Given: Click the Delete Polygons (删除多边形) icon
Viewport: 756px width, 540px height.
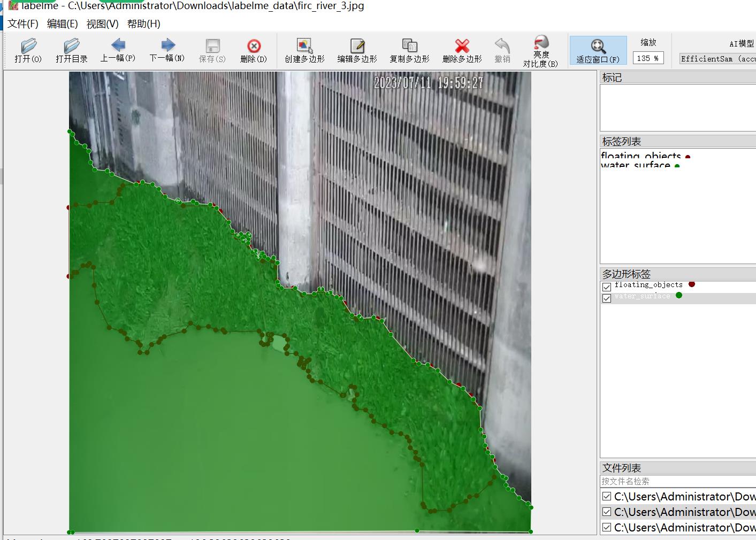Looking at the screenshot, I should (462, 51).
